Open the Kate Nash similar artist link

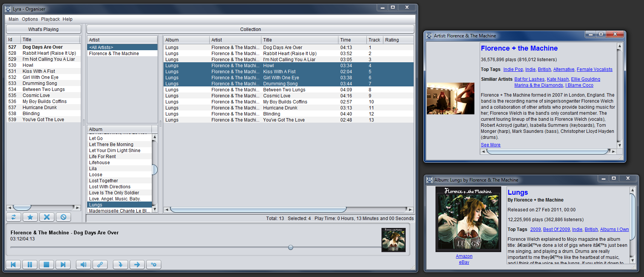pyautogui.click(x=558, y=79)
